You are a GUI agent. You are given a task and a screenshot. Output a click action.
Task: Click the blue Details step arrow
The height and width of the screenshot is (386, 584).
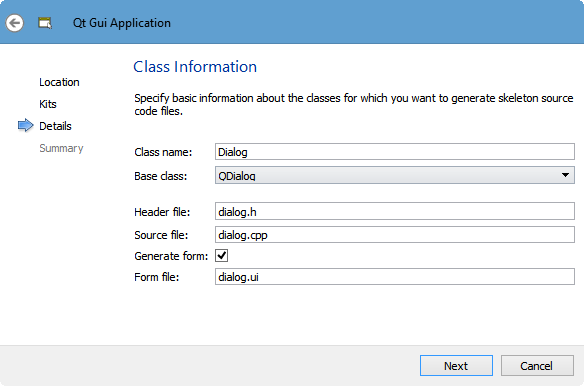(25, 126)
